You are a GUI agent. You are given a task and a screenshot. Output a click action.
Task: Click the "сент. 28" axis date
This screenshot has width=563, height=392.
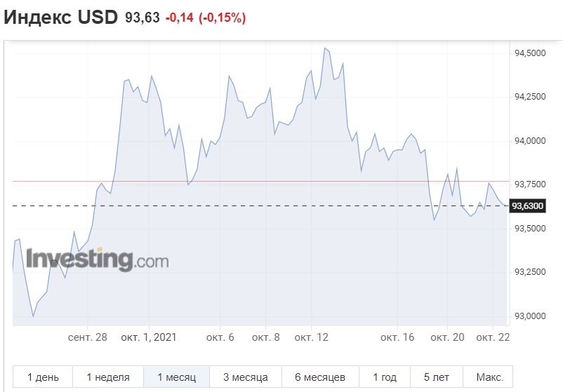coord(88,337)
